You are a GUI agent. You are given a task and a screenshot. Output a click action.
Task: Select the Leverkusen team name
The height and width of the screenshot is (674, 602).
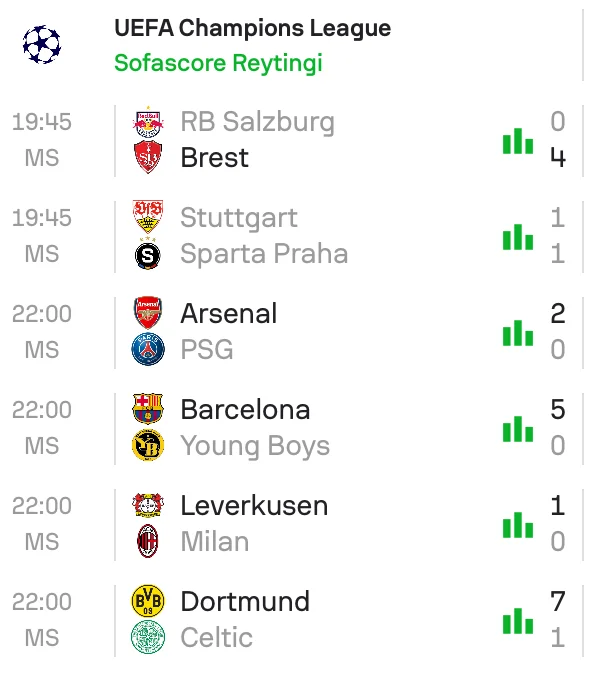tap(254, 506)
